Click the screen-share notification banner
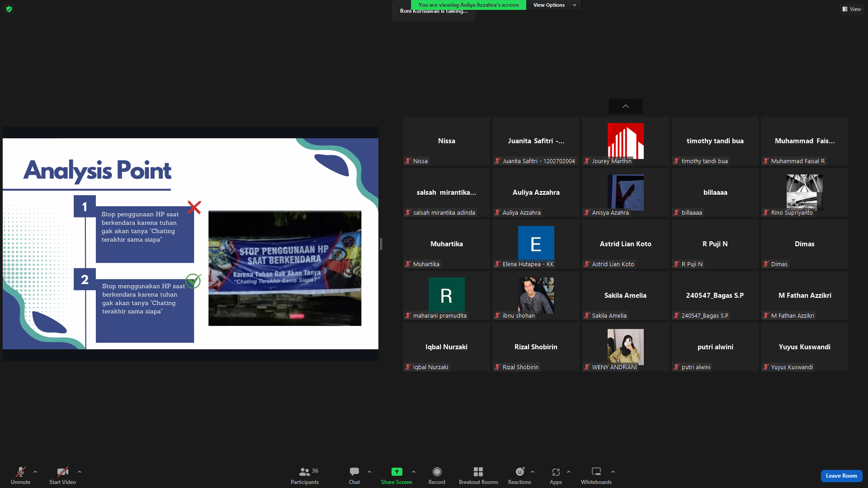Screen dimensions: 868x488 [468, 5]
